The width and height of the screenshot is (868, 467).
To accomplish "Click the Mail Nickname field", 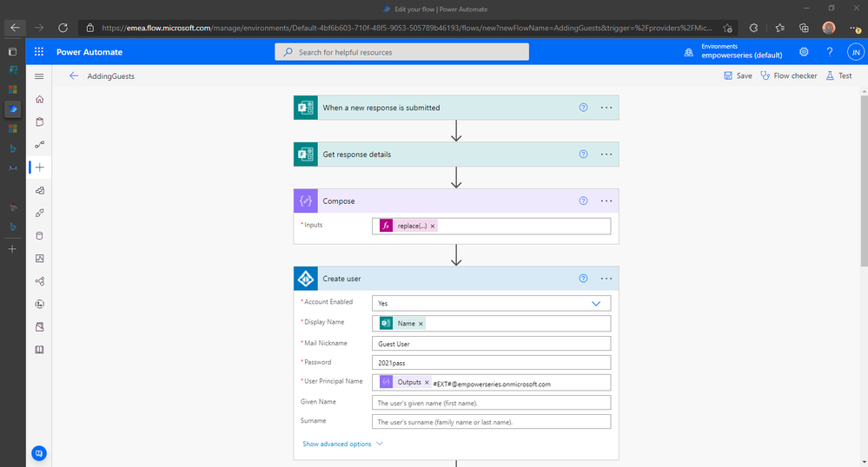I will 492,344.
